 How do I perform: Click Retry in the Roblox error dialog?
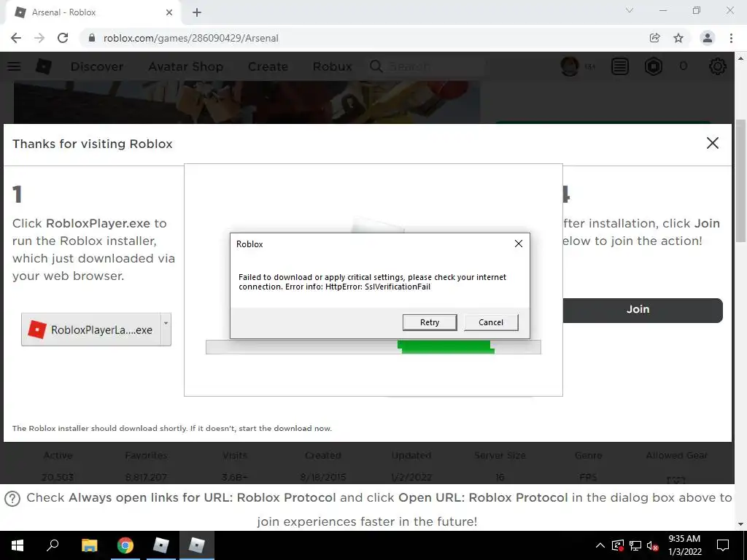(x=429, y=322)
